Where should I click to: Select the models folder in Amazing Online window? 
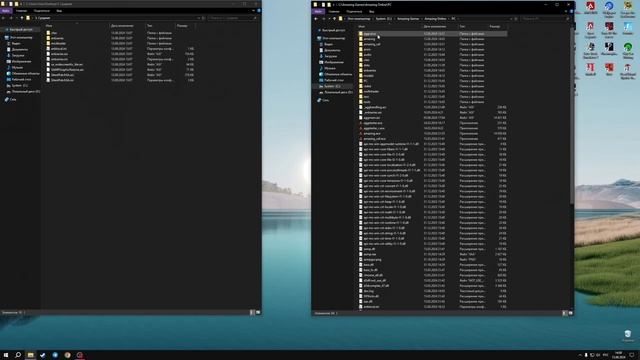368,76
